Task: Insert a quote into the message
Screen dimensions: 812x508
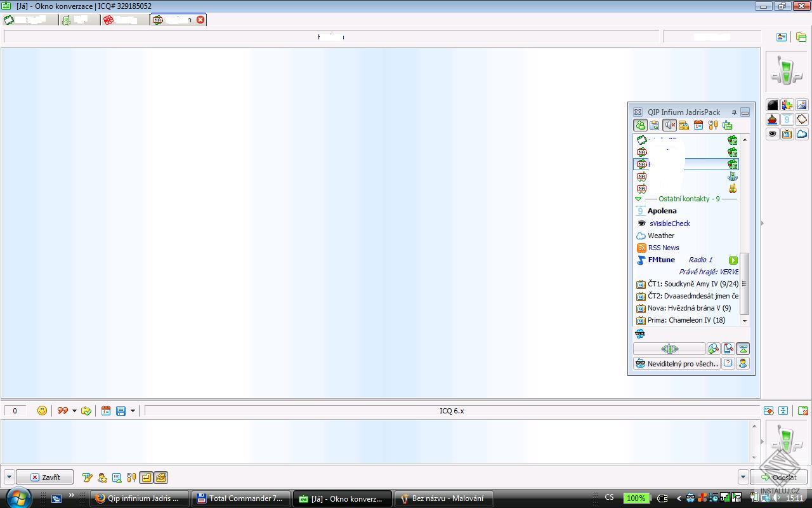Action: click(62, 411)
